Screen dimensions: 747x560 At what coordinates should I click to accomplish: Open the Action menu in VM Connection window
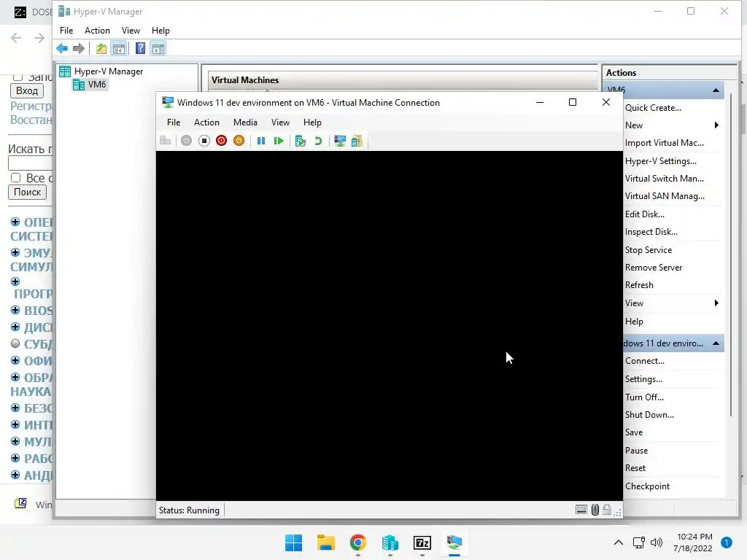(x=206, y=122)
